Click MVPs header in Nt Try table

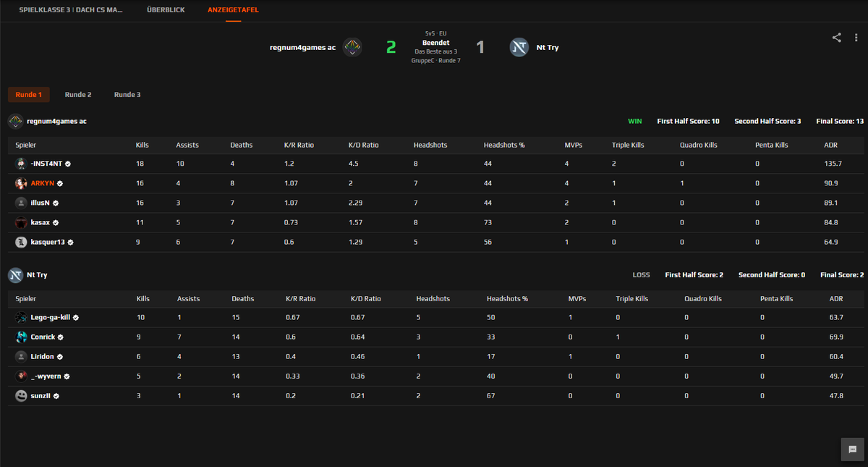point(577,299)
